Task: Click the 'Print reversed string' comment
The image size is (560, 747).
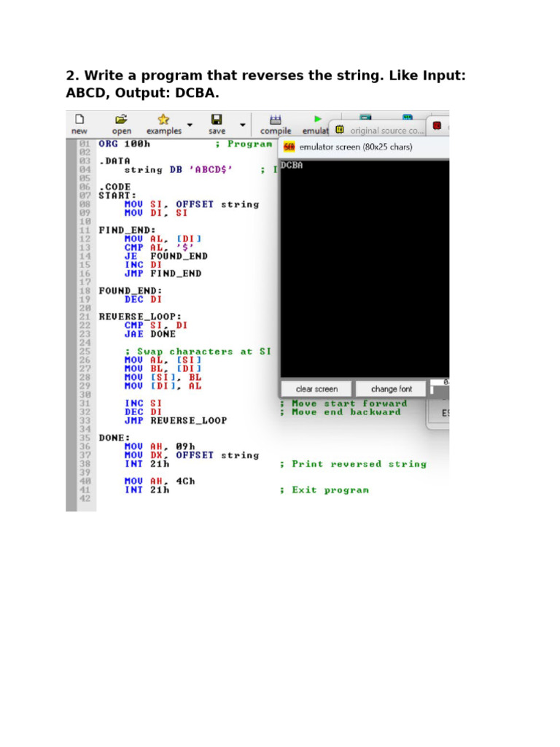Action: pyautogui.click(x=354, y=464)
